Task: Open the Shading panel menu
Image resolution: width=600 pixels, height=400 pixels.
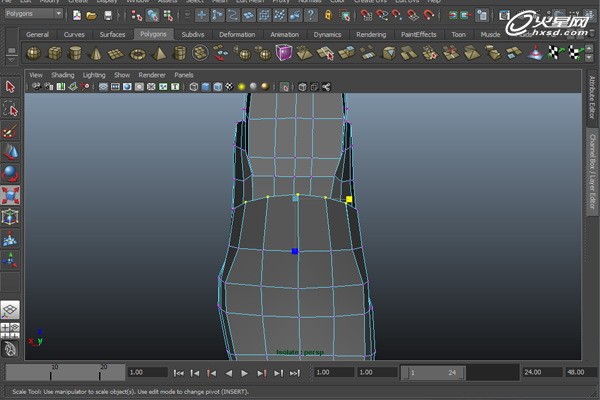Action: [x=63, y=75]
